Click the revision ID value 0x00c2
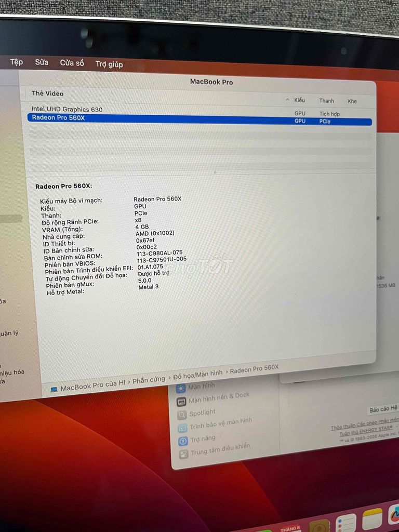 pos(147,247)
